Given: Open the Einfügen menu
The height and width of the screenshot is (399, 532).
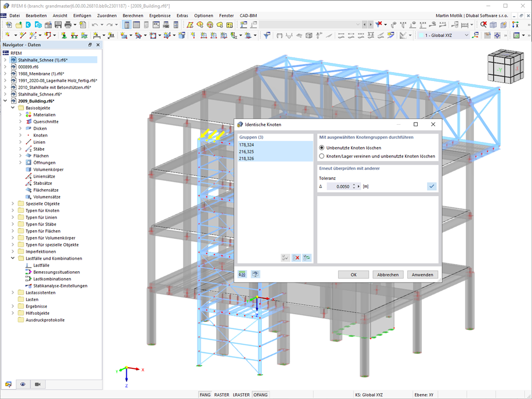Looking at the screenshot, I should click(x=82, y=16).
